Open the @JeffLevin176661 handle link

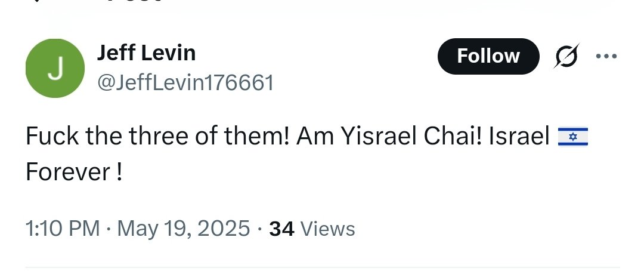(x=185, y=82)
